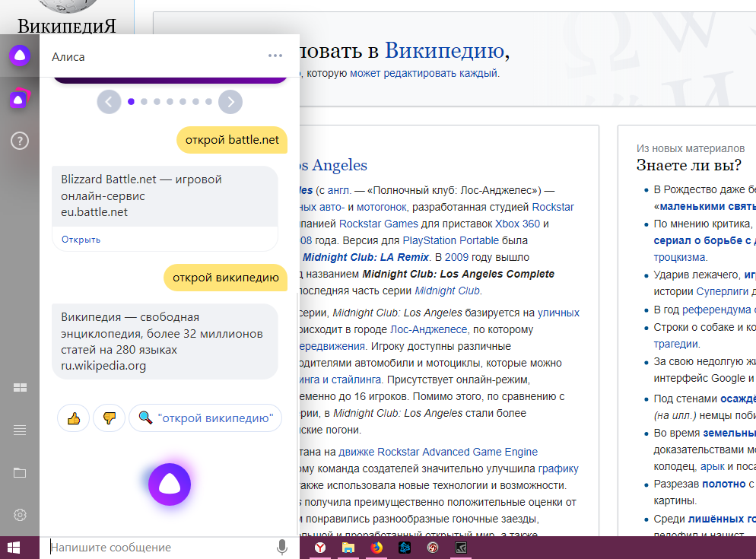
Task: Open the "троцкизма" link
Action: [680, 257]
